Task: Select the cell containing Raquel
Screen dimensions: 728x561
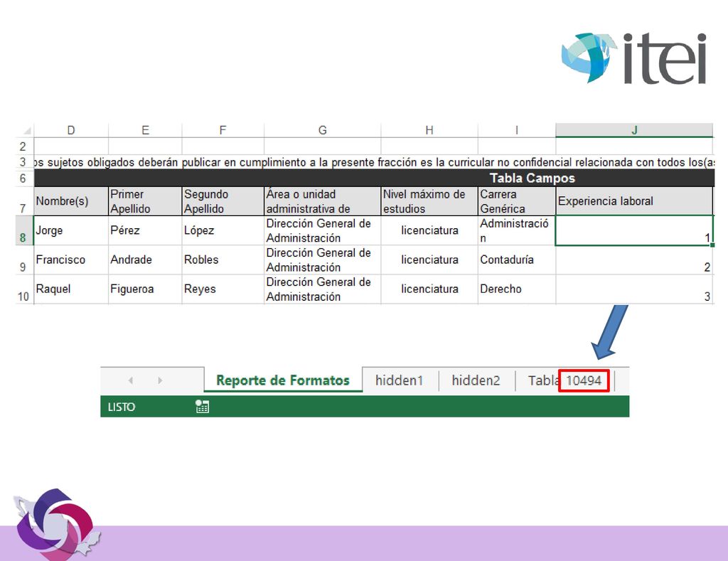Action: (71, 289)
